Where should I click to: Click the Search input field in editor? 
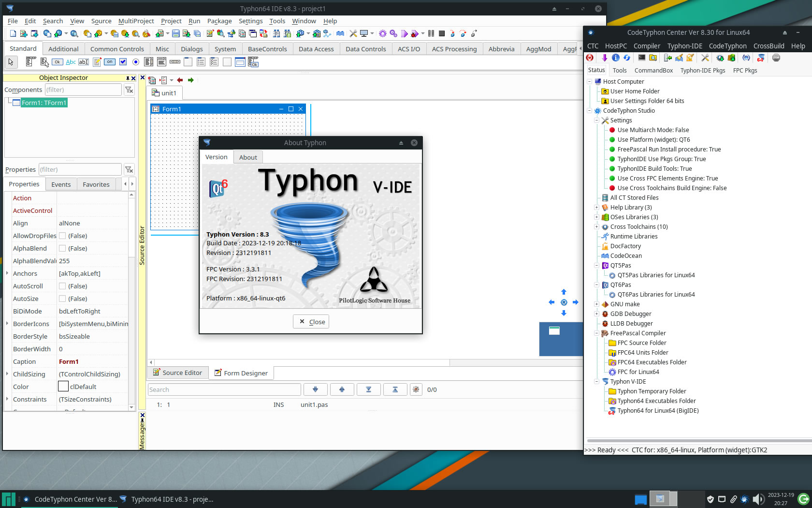pyautogui.click(x=224, y=389)
